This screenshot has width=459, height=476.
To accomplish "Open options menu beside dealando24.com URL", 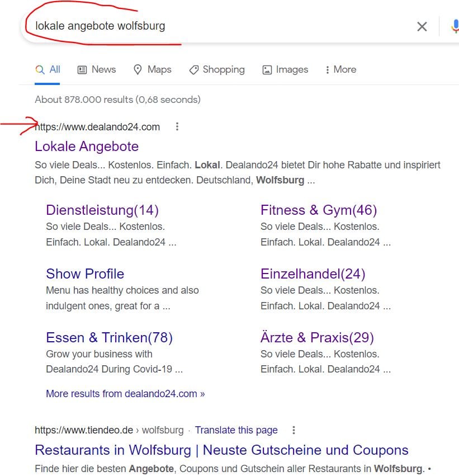I will tap(177, 127).
